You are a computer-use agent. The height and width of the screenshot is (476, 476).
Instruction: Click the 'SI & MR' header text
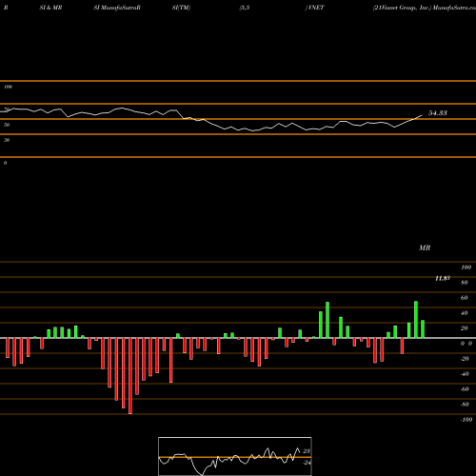click(50, 8)
